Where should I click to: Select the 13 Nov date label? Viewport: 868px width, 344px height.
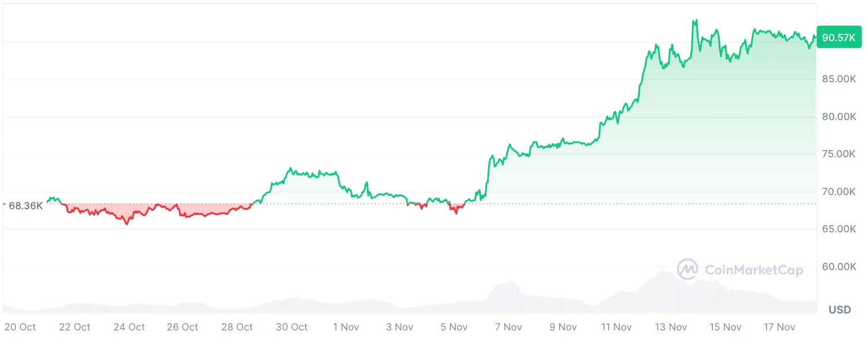click(x=671, y=327)
